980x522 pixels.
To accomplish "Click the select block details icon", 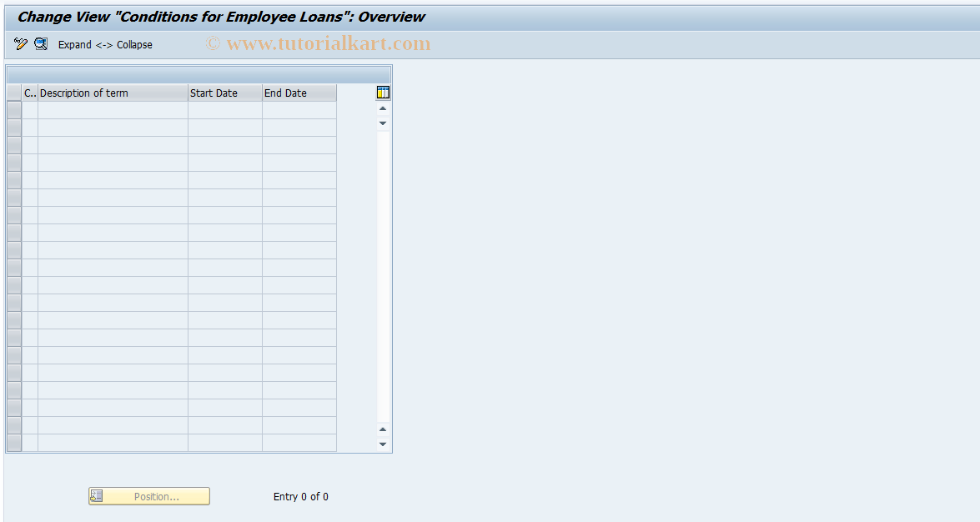I will [x=41, y=43].
